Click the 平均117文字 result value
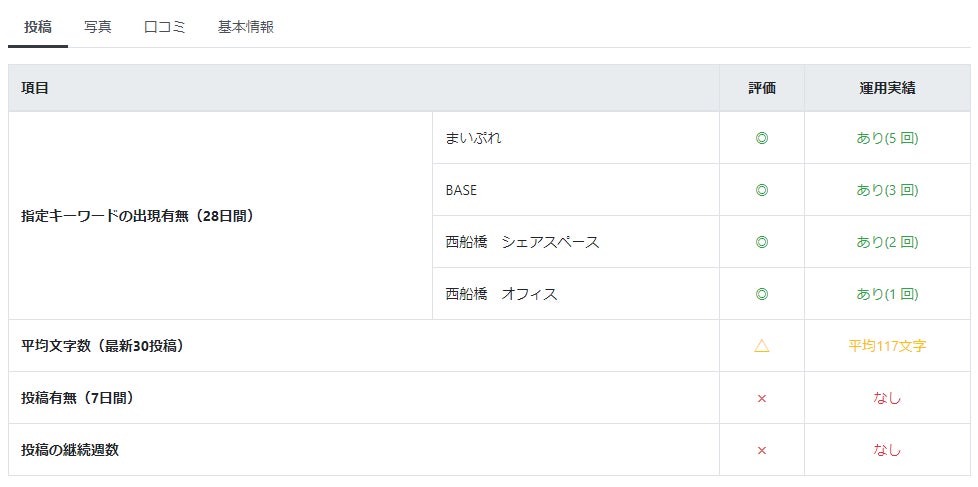The height and width of the screenshot is (487, 978). pos(887,346)
